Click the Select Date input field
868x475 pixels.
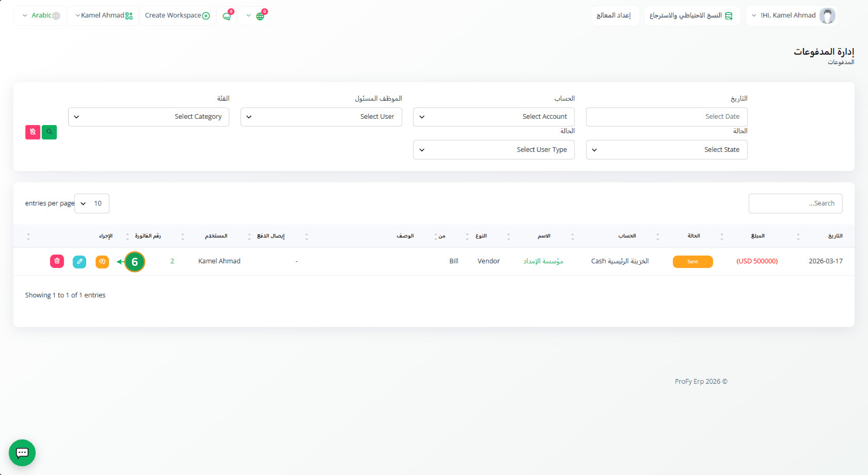(x=667, y=117)
